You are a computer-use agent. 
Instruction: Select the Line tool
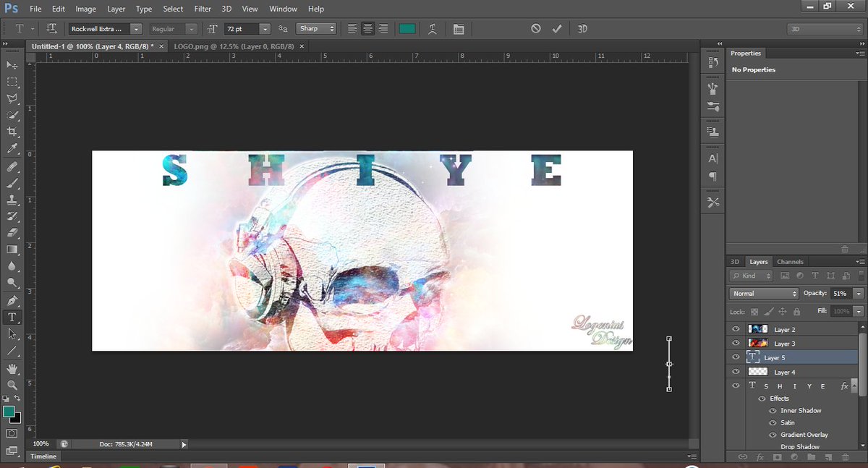pyautogui.click(x=12, y=351)
